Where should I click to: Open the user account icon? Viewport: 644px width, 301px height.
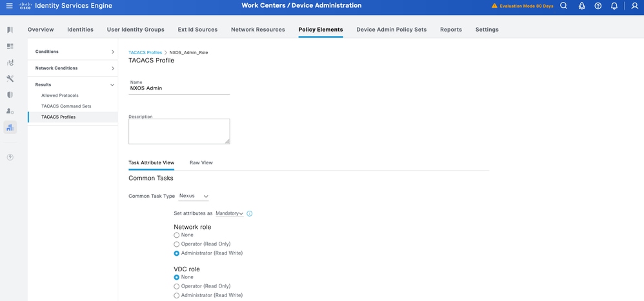click(634, 6)
